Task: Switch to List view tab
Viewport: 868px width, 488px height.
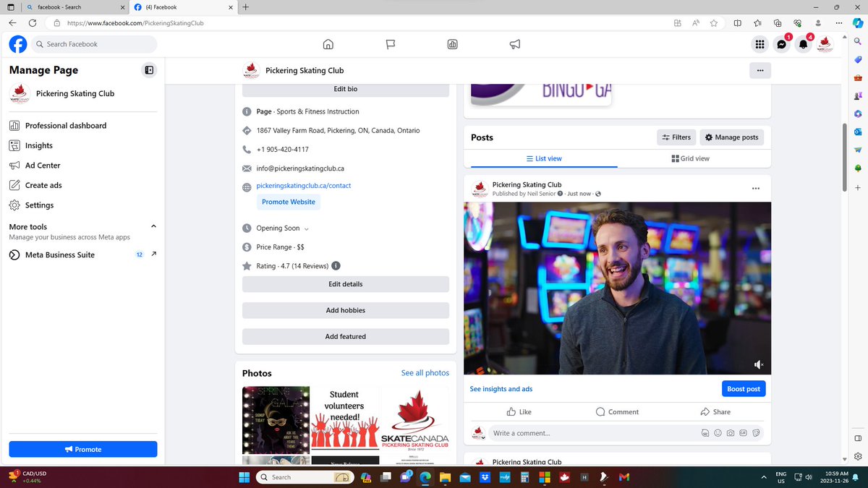Action: [x=544, y=158]
